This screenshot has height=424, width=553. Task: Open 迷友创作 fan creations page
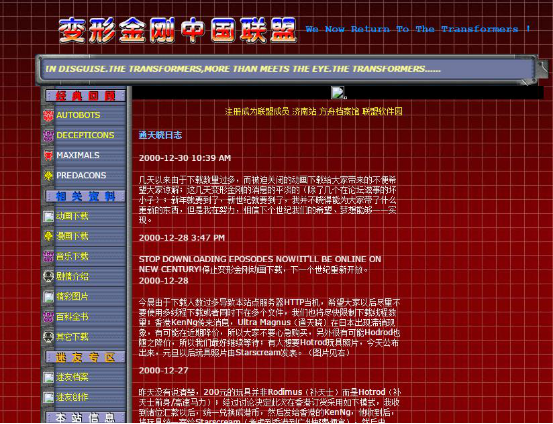(x=72, y=398)
